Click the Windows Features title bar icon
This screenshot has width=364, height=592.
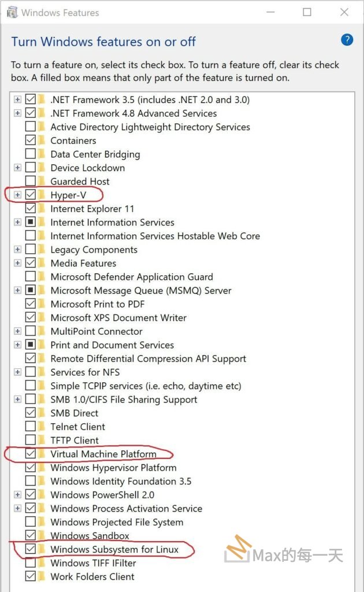pyautogui.click(x=12, y=12)
